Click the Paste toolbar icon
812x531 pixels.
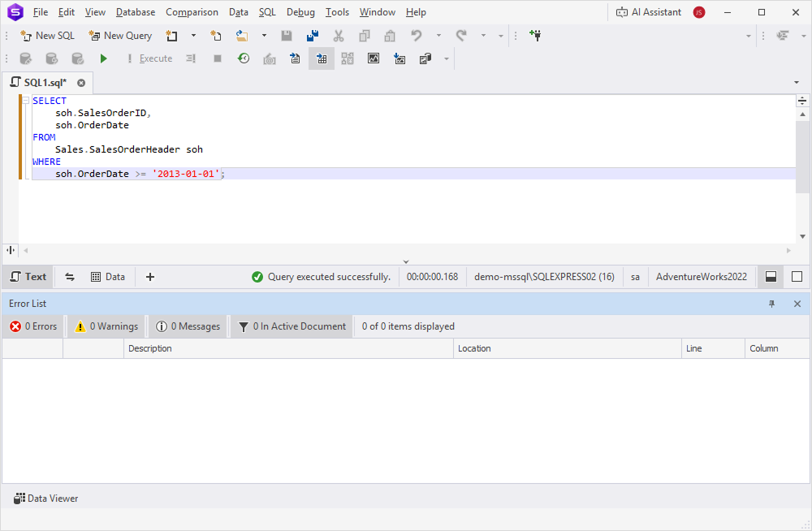(x=389, y=35)
